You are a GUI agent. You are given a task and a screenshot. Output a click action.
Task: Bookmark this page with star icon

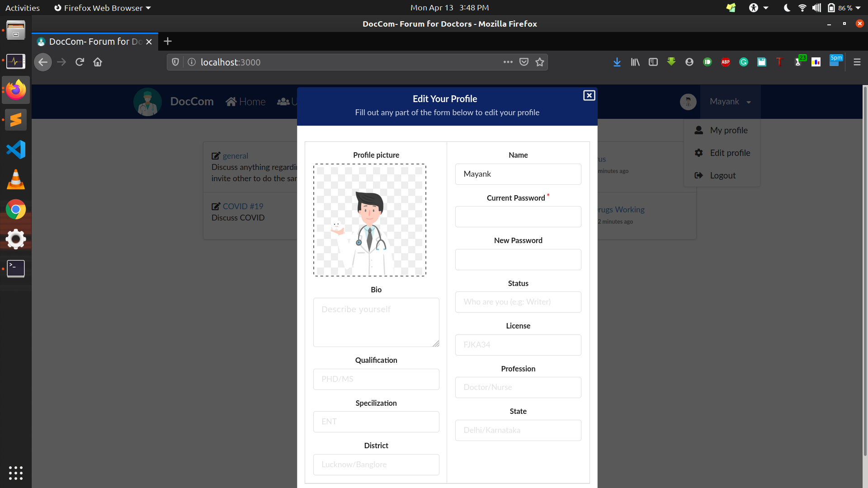(x=540, y=62)
